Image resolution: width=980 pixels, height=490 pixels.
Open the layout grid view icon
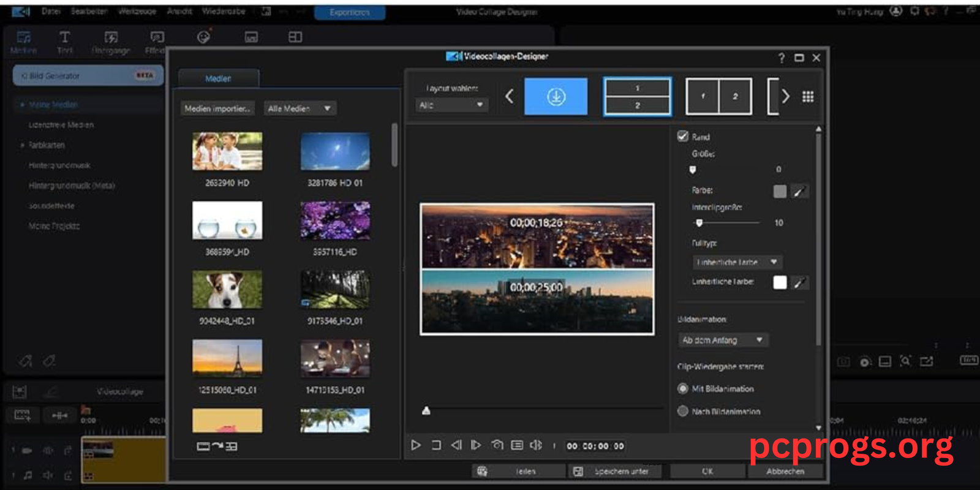click(x=808, y=97)
